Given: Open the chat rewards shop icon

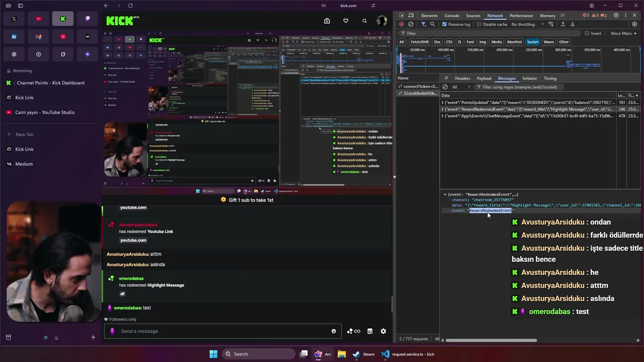Looking at the screenshot, I should point(370,331).
